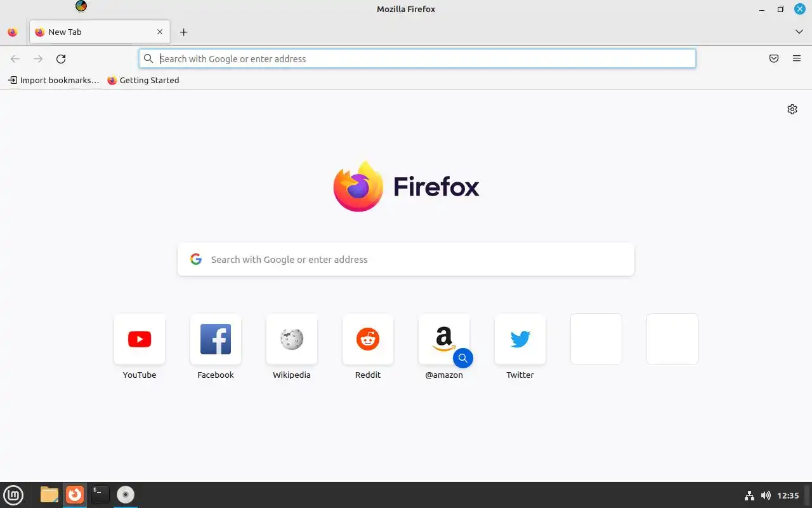Close the Mozilla Firefox window

point(799,9)
